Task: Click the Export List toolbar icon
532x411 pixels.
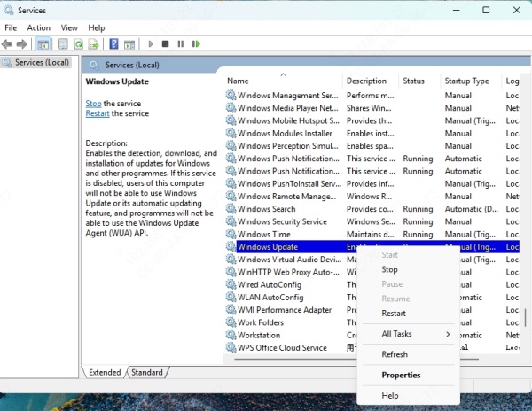Action: [x=93, y=44]
